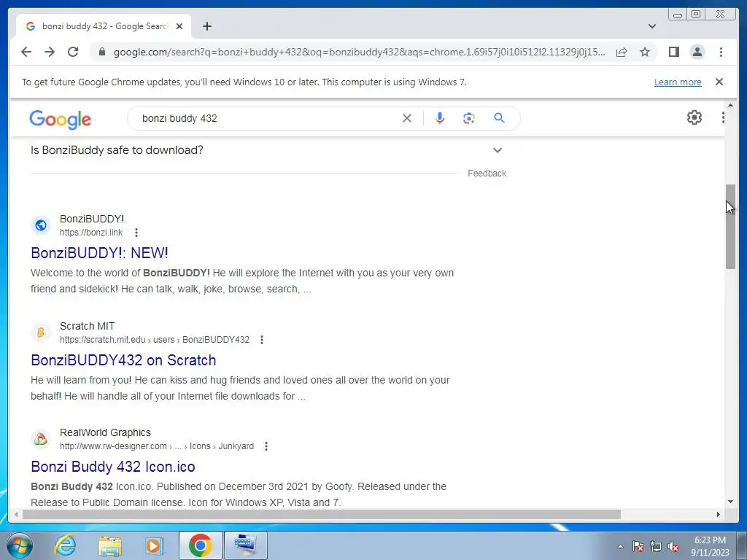Click the horizontal scroll right arrow

(x=719, y=514)
